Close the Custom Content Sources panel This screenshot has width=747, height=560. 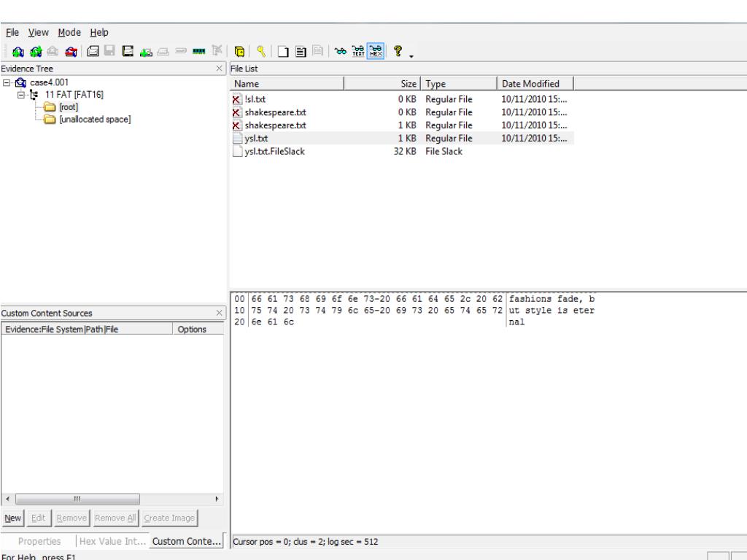tap(219, 313)
